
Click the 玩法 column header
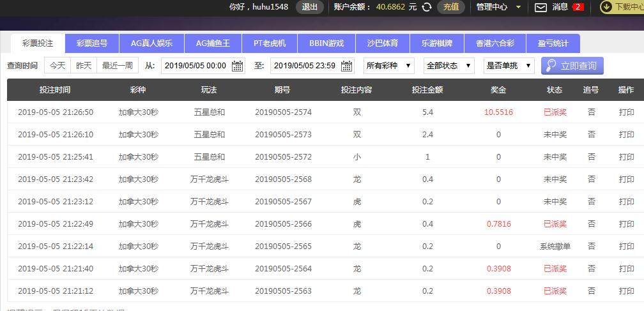[209, 90]
